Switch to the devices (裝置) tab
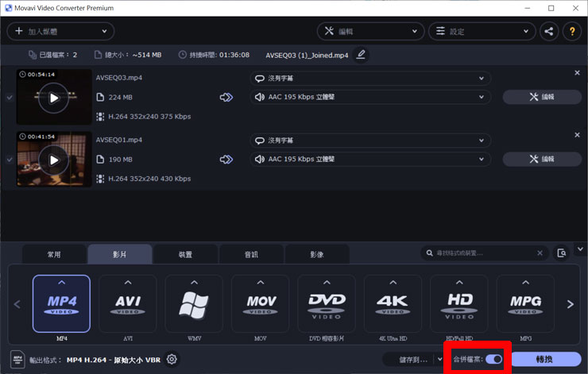Image resolution: width=588 pixels, height=374 pixels. (185, 254)
